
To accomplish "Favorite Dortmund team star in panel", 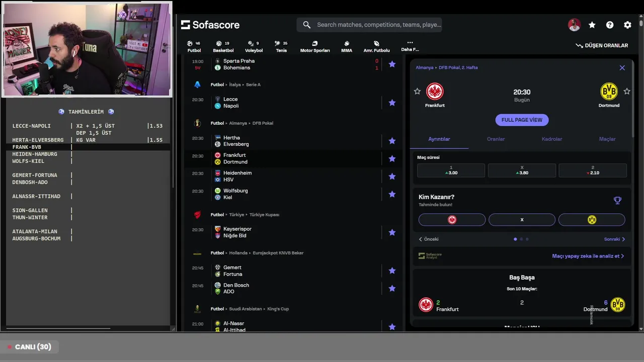I will (x=627, y=92).
